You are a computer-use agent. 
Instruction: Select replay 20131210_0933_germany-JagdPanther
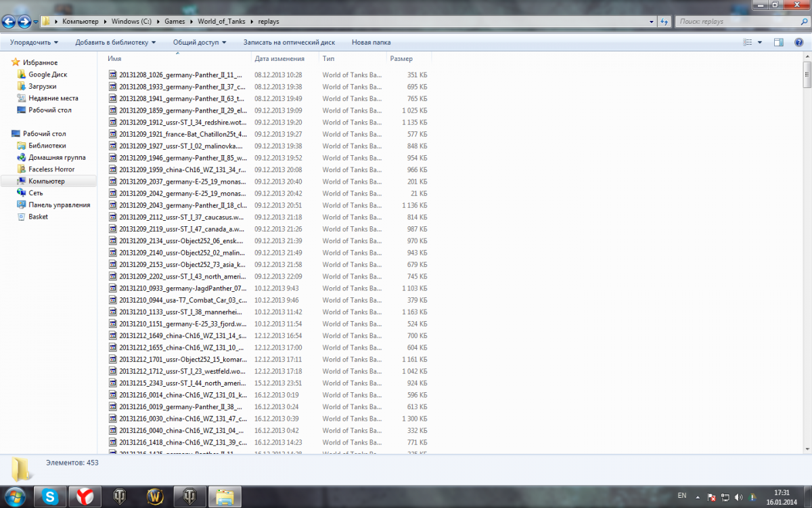(183, 288)
